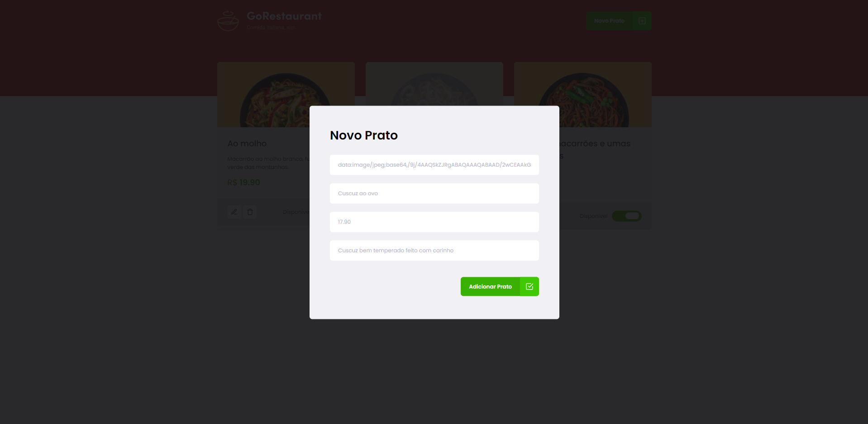Click the GoRestaurant title text
Image resolution: width=868 pixels, height=424 pixels.
(284, 16)
